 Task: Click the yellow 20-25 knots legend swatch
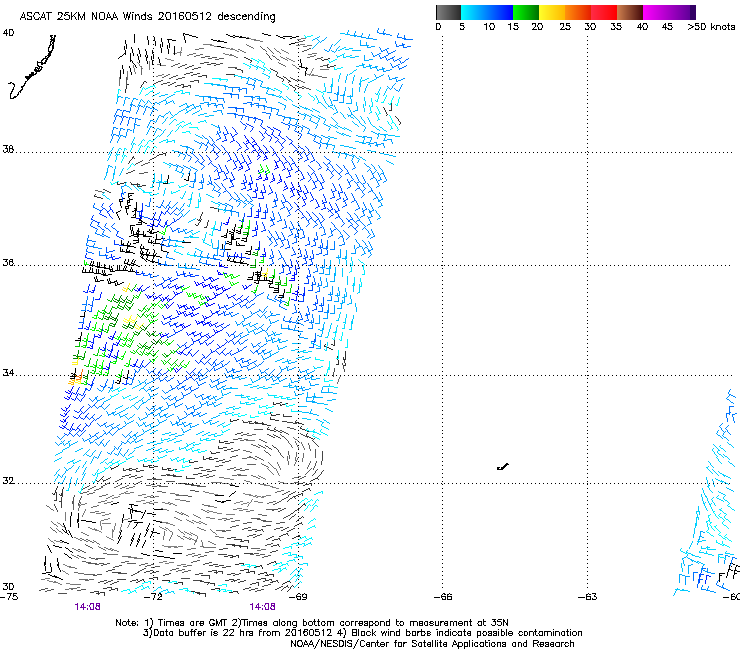[x=552, y=12]
